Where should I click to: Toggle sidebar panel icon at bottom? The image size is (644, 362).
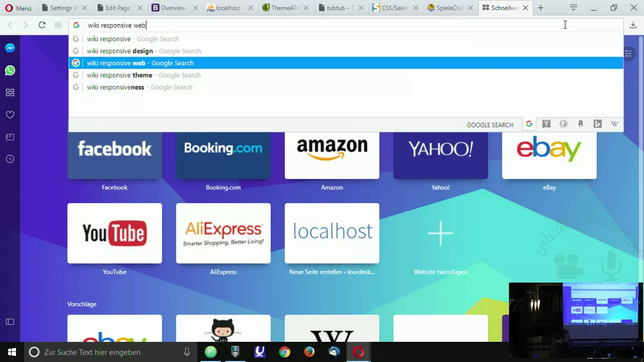(10, 322)
